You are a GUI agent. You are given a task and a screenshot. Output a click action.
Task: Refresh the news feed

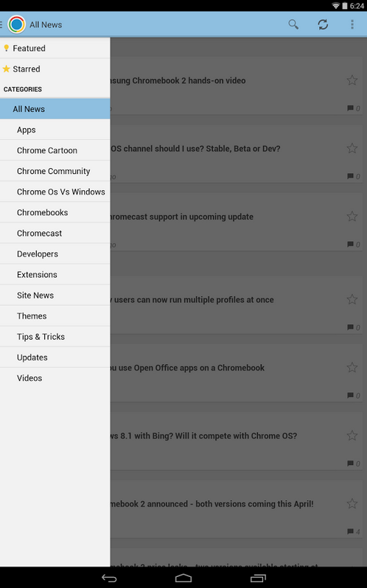tap(323, 24)
